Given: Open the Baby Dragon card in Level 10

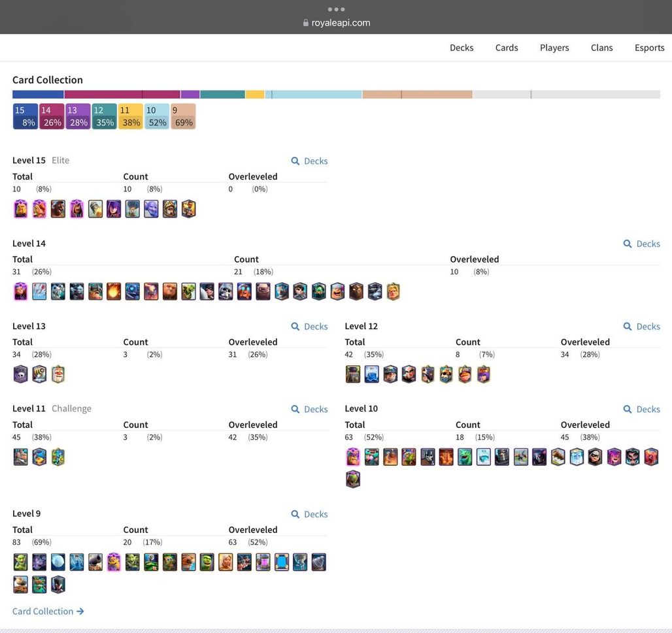Looking at the screenshot, I should pyautogui.click(x=465, y=457).
